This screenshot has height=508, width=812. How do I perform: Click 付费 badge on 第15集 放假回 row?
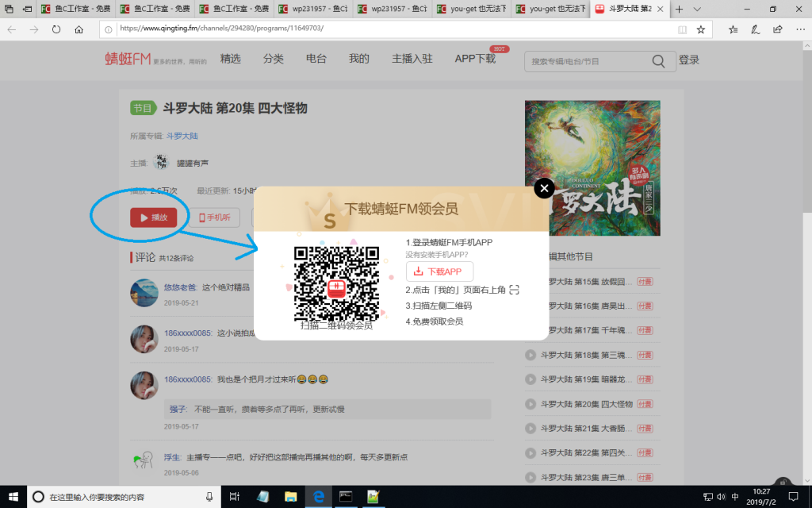pos(645,282)
